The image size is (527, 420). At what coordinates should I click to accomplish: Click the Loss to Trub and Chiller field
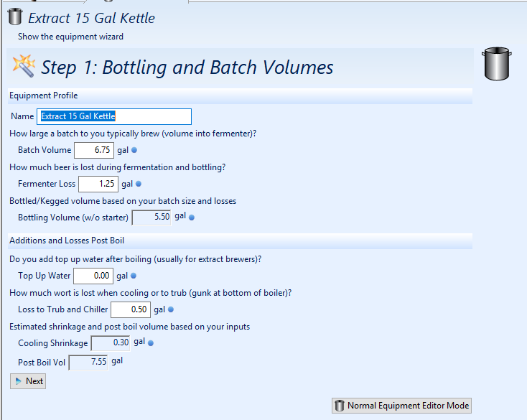(x=131, y=309)
